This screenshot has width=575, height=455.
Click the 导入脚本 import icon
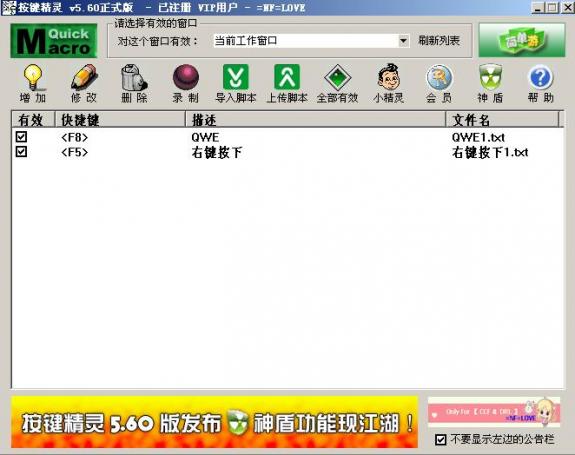pos(236,77)
